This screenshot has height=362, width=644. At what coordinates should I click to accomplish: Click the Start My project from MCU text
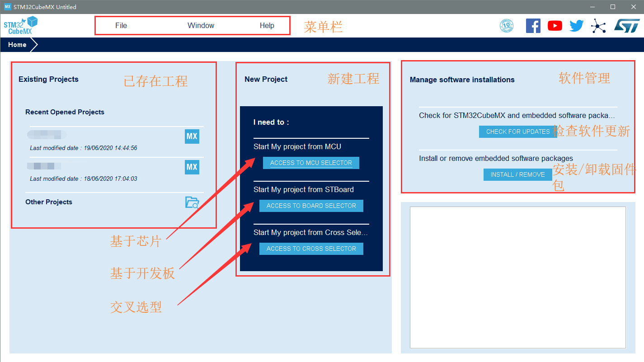click(297, 146)
